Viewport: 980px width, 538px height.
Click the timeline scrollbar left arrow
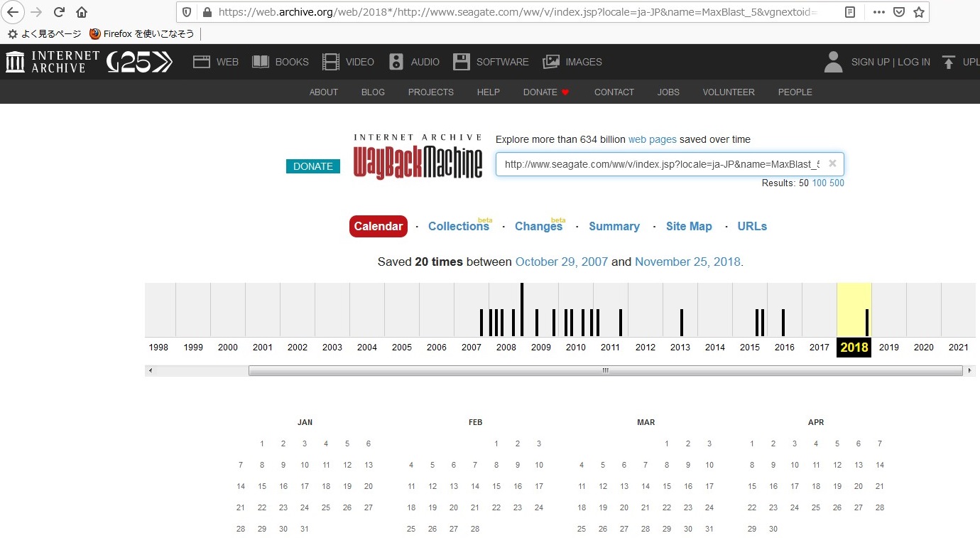[151, 370]
